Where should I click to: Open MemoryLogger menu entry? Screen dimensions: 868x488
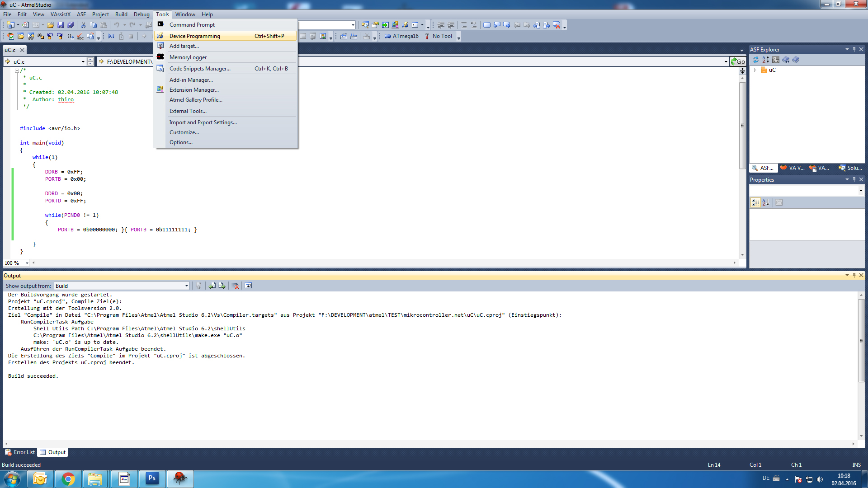click(225, 57)
